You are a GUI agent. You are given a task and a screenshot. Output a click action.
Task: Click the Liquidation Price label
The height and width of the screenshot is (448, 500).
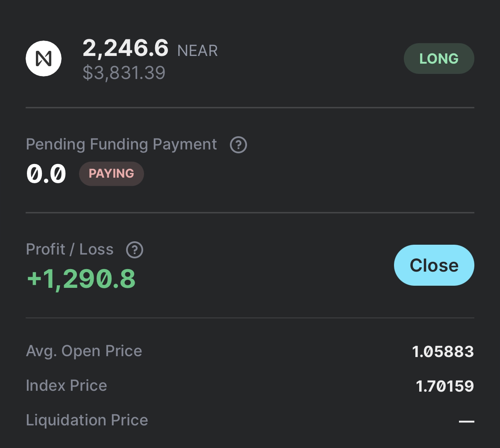(x=87, y=420)
